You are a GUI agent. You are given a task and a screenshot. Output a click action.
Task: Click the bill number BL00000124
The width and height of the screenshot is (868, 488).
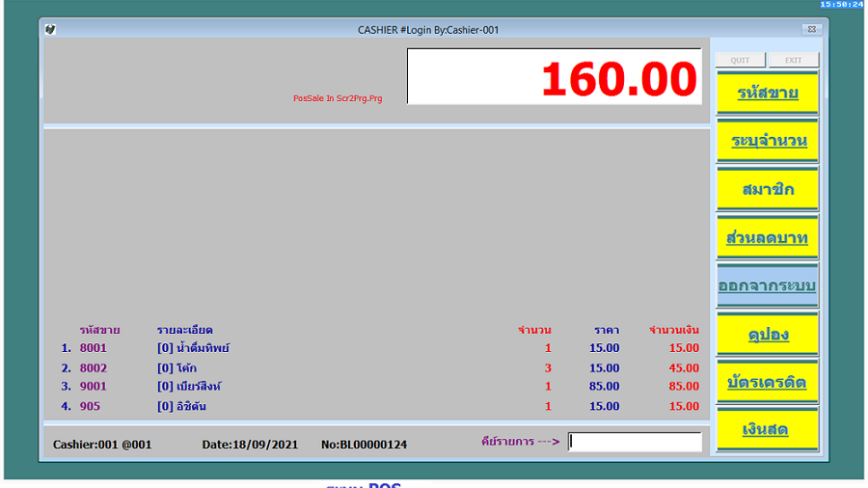tap(366, 445)
